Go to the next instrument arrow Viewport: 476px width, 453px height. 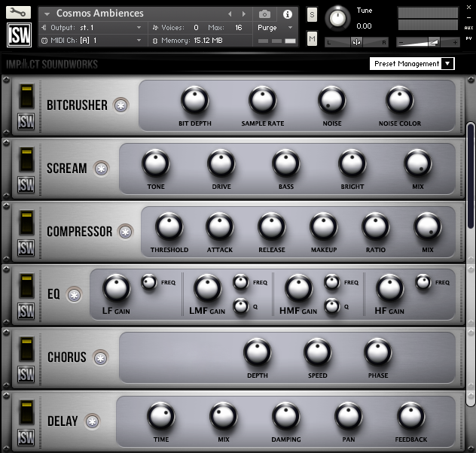pyautogui.click(x=243, y=14)
